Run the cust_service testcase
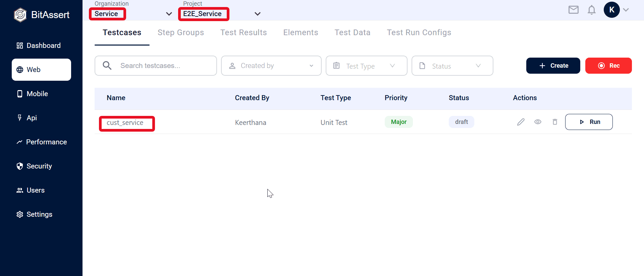This screenshot has width=644, height=276. tap(589, 122)
